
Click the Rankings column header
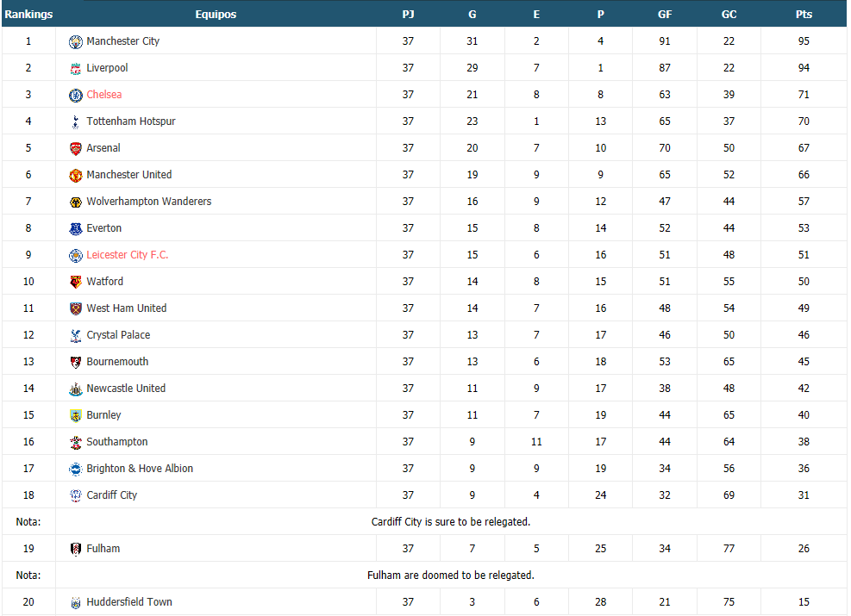[x=28, y=14]
